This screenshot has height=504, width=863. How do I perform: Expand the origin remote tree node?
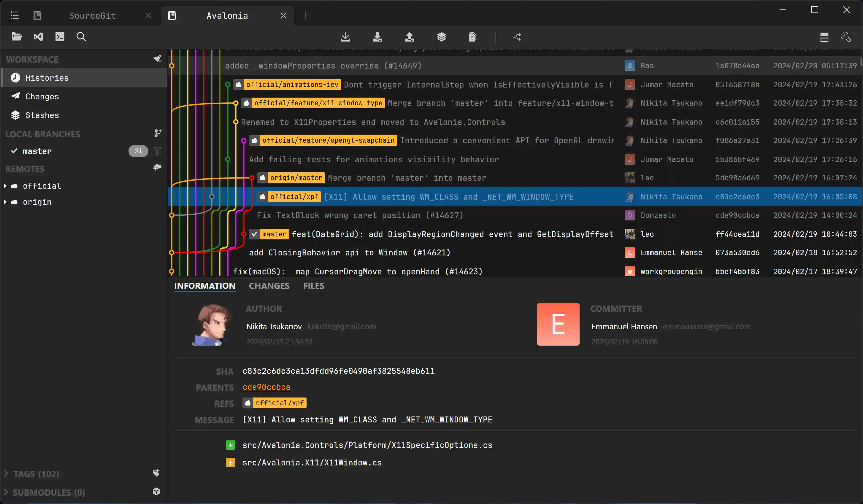click(5, 202)
